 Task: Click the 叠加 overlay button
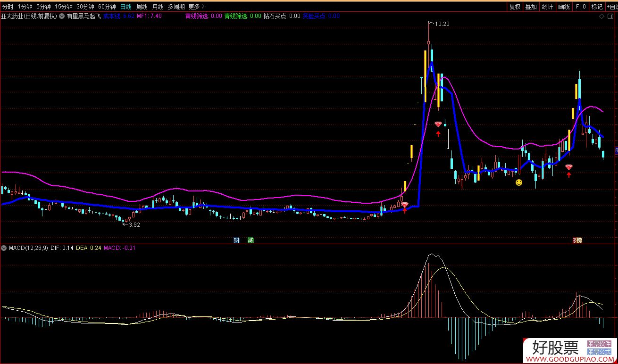pyautogui.click(x=531, y=7)
